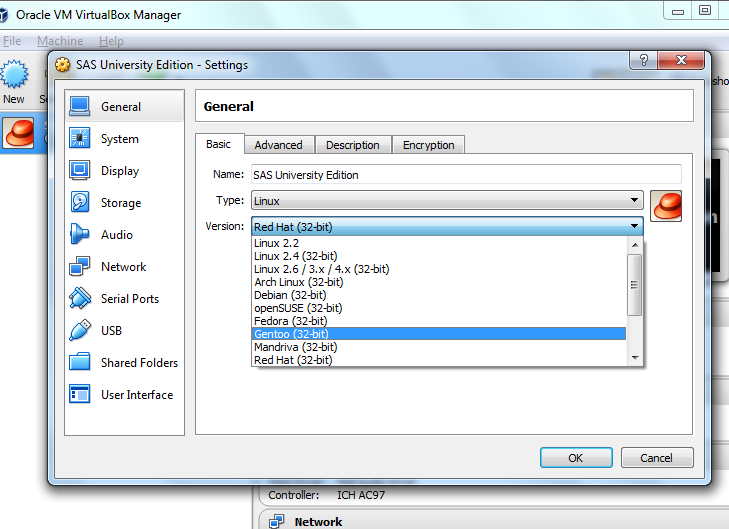Viewport: 729px width, 529px height.
Task: Close the Settings dialog with X
Action: [682, 60]
